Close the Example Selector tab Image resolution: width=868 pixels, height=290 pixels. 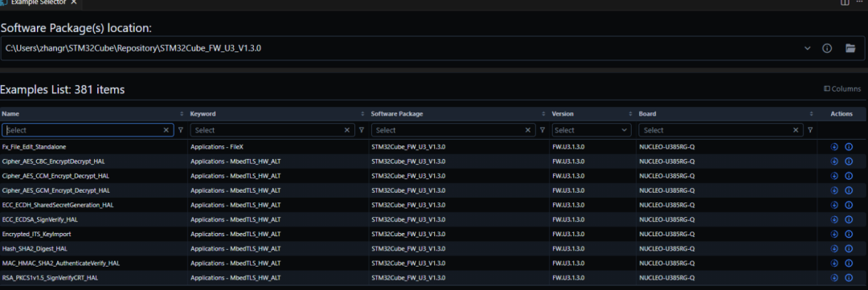coord(74,2)
